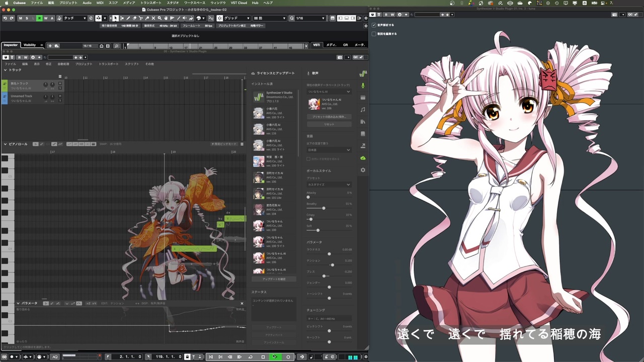
Task: Click the plugin snapshot camera icon
Action: 340,57
